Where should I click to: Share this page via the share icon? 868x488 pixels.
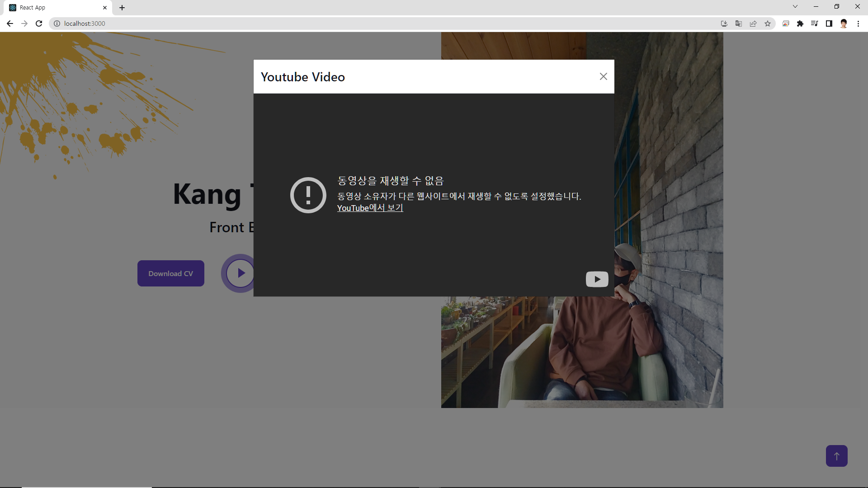[x=753, y=23]
